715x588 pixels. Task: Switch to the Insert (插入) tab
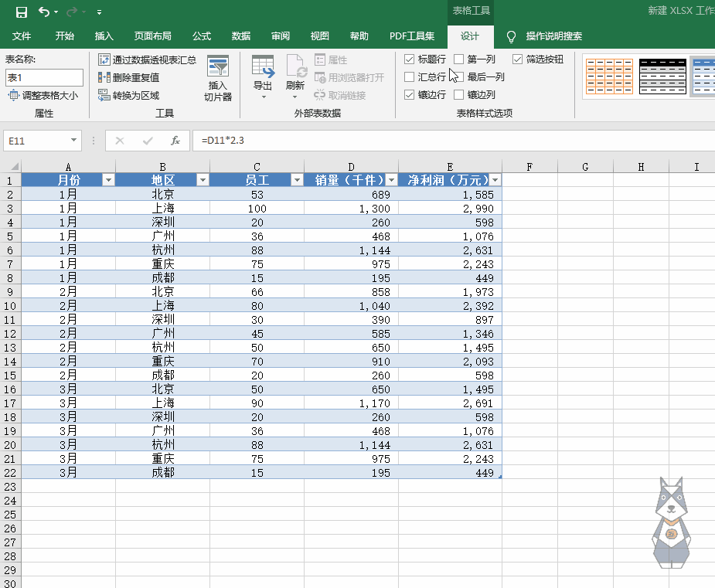104,36
